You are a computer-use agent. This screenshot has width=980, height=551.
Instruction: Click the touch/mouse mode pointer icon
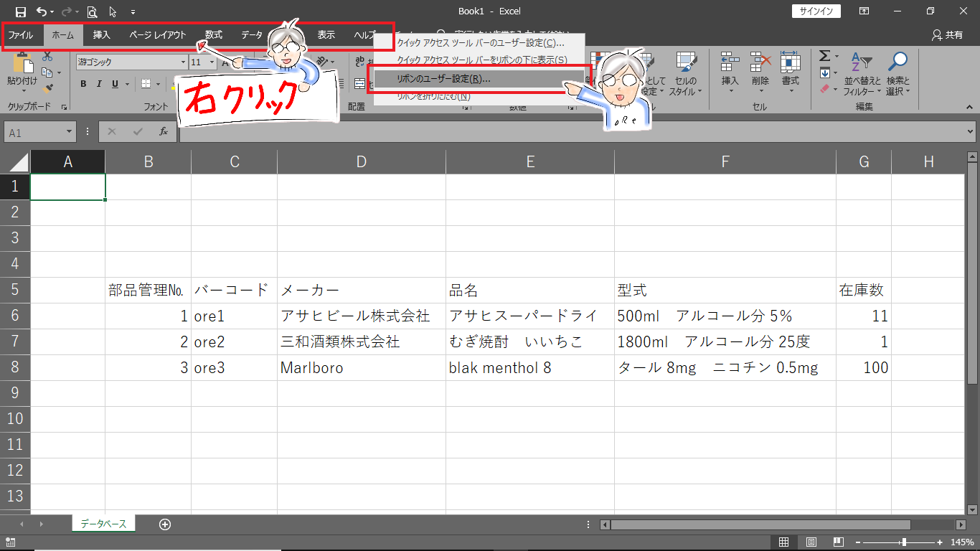(x=113, y=11)
